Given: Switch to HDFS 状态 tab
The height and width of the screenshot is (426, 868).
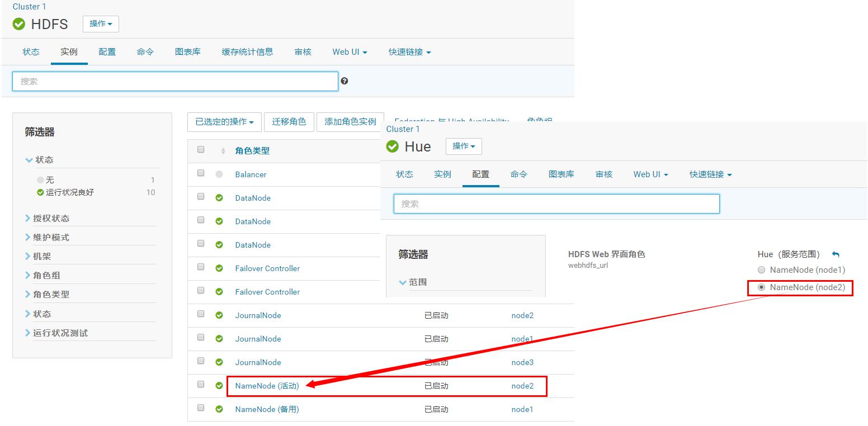Looking at the screenshot, I should [31, 52].
